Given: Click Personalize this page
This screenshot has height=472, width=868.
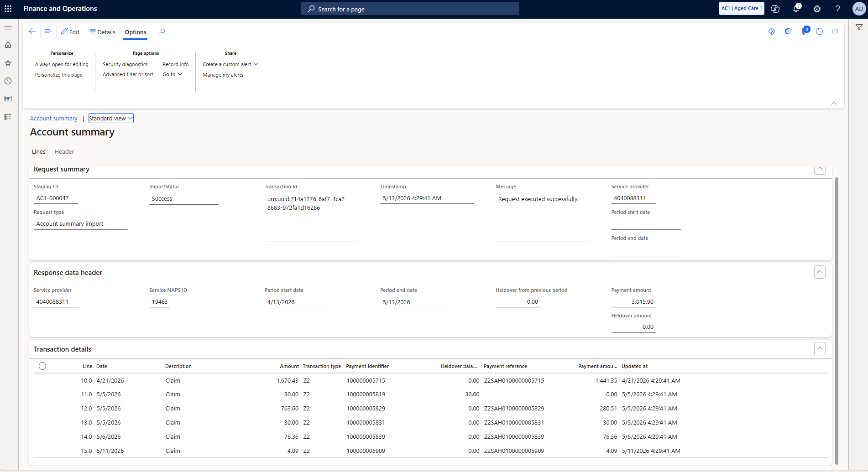Looking at the screenshot, I should point(59,75).
